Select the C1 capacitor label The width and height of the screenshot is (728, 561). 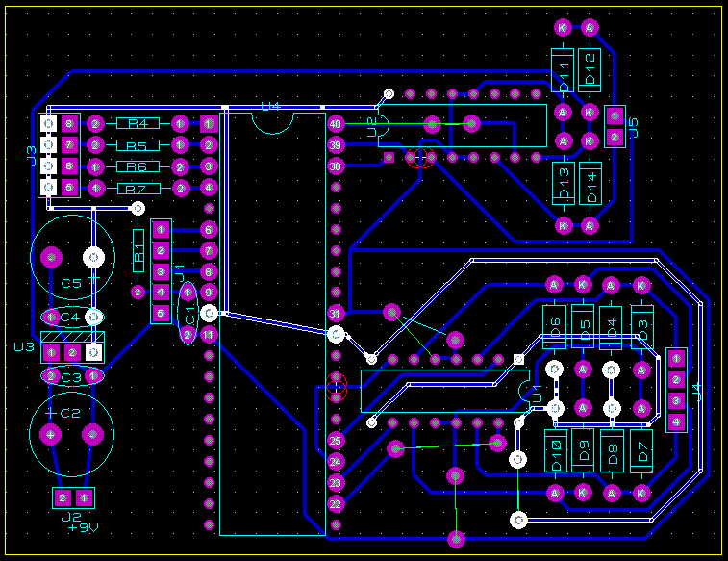point(189,316)
